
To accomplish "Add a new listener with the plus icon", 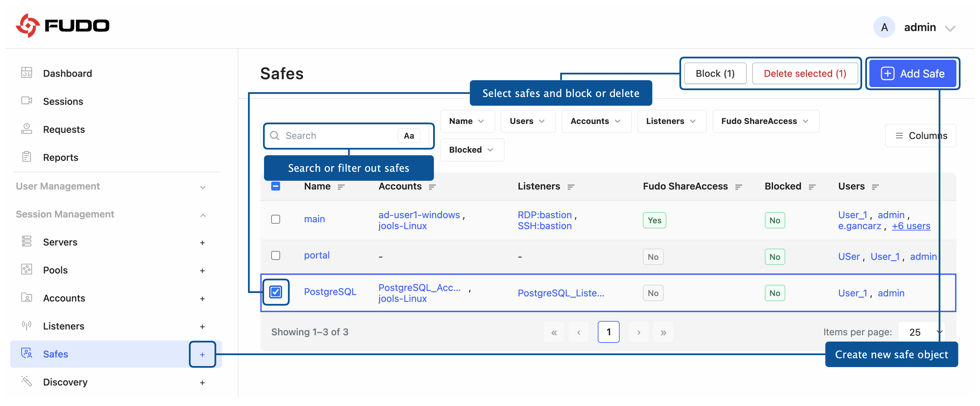I will [x=203, y=326].
